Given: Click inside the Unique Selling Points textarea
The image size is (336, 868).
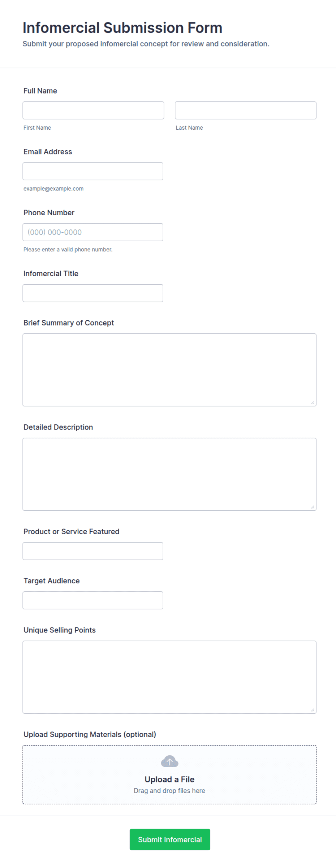Looking at the screenshot, I should click(169, 677).
